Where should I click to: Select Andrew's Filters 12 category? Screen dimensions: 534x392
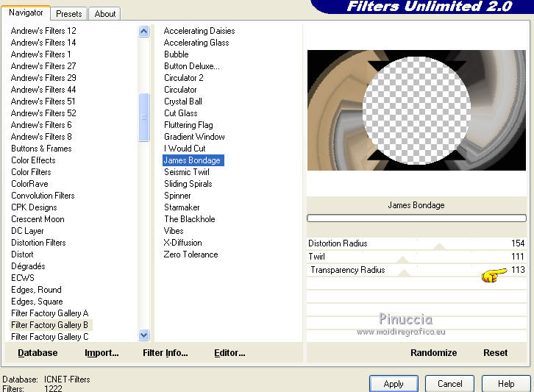click(x=43, y=31)
